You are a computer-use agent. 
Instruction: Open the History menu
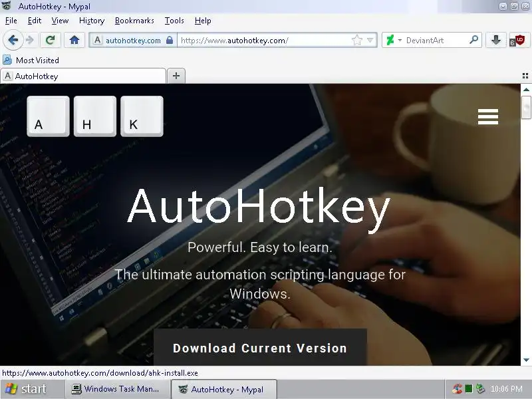point(92,21)
